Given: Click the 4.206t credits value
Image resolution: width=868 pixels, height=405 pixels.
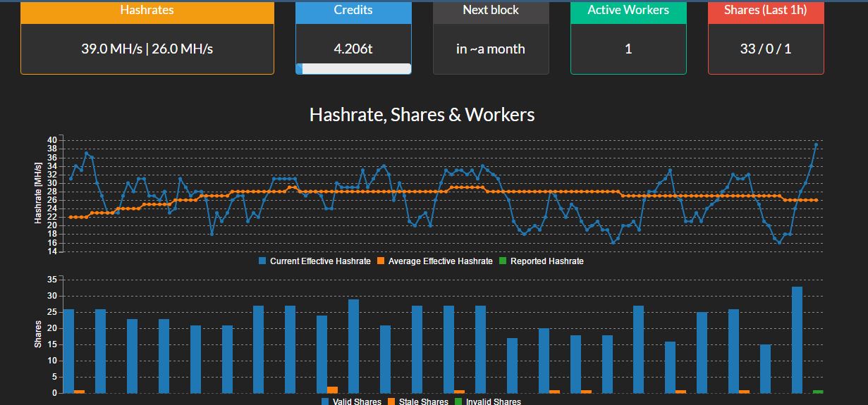Looking at the screenshot, I should [353, 49].
